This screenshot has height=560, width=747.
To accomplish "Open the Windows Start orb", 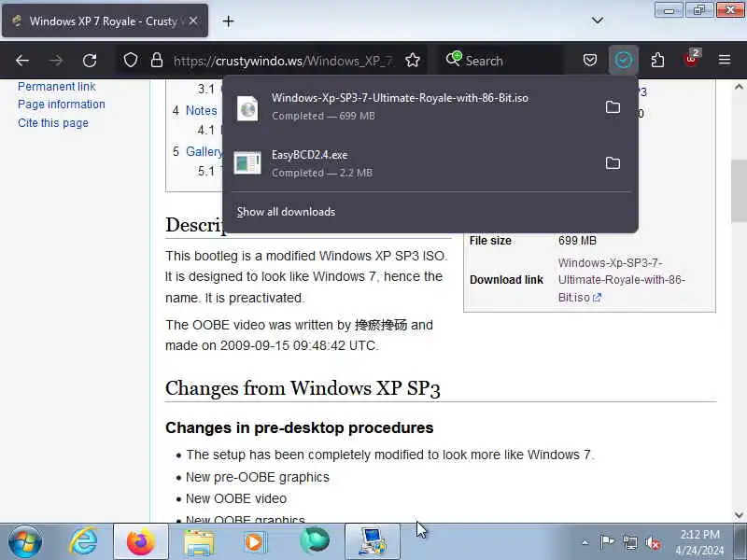I will click(x=25, y=542).
